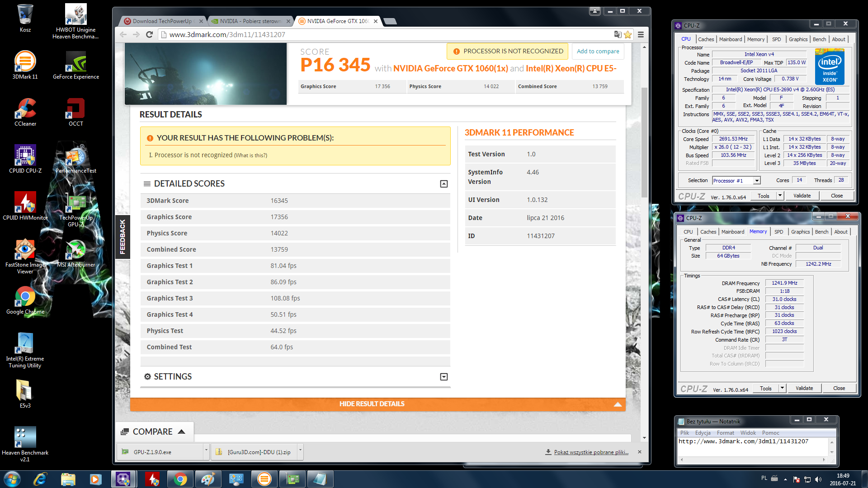
Task: Collapse the Detailed Scores section
Action: [x=444, y=184]
